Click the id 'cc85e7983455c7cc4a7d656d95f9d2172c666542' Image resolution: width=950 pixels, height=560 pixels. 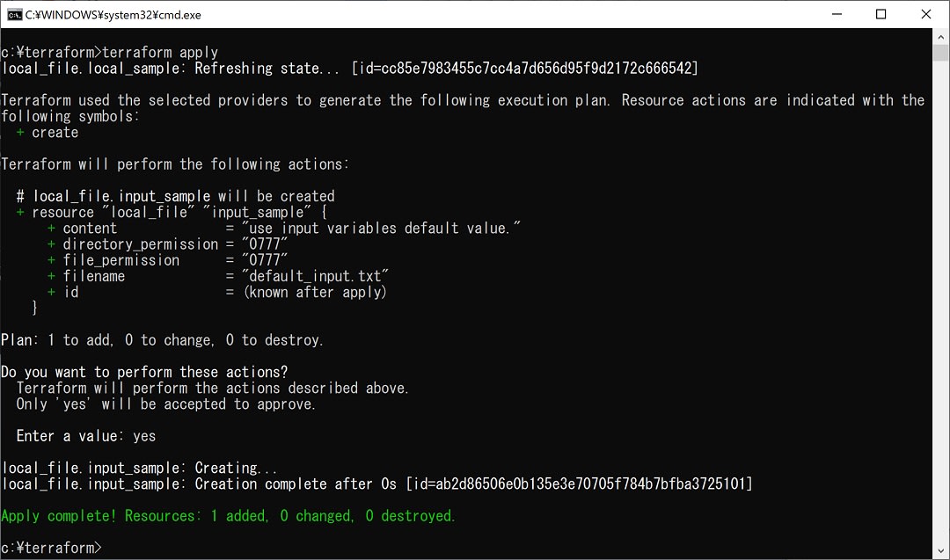(x=537, y=68)
